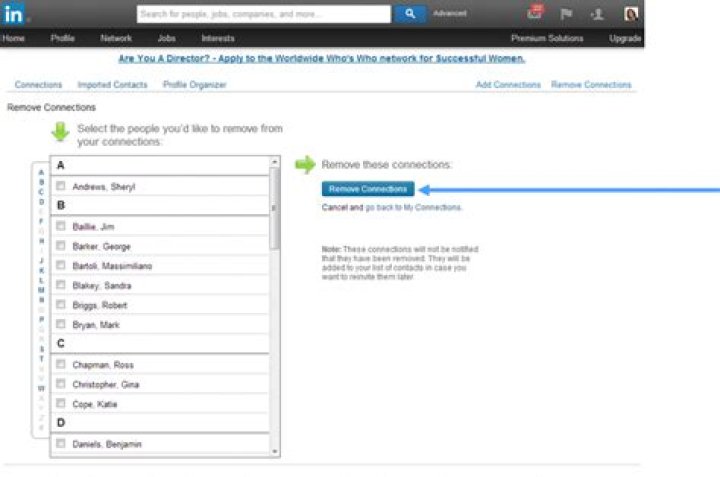Click the add connections person icon
This screenshot has width=720, height=477.
pyautogui.click(x=597, y=14)
